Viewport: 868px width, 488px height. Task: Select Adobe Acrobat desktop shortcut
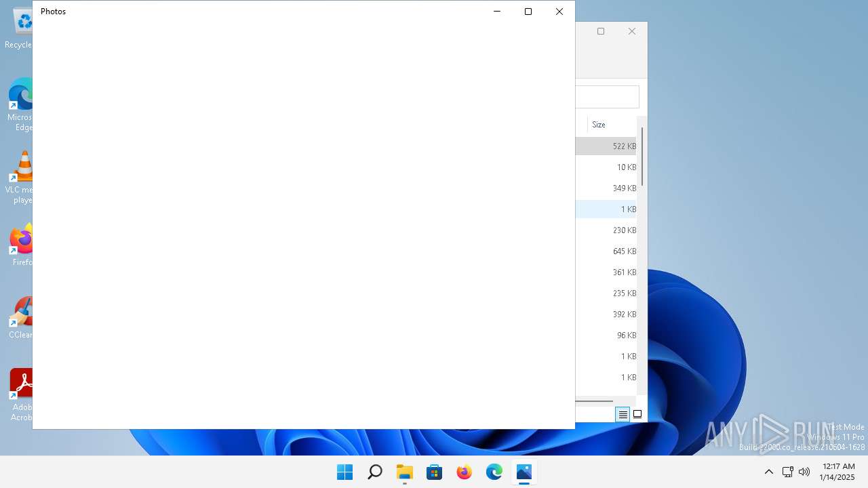[22, 396]
